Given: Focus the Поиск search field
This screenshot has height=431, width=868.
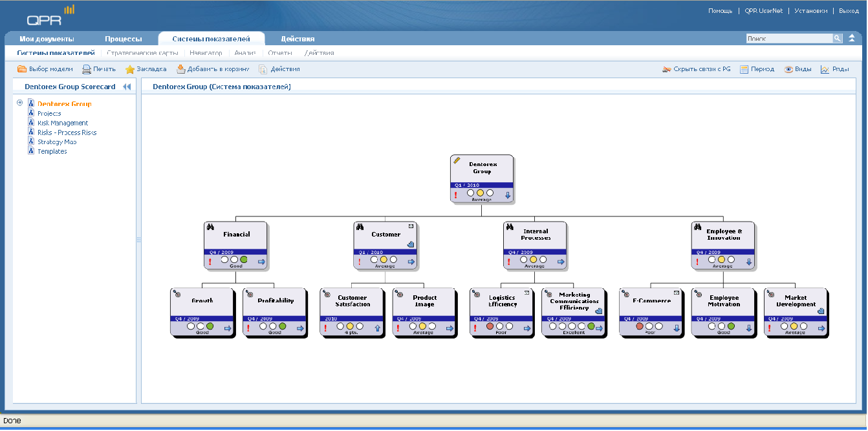Looking at the screenshot, I should point(789,39).
